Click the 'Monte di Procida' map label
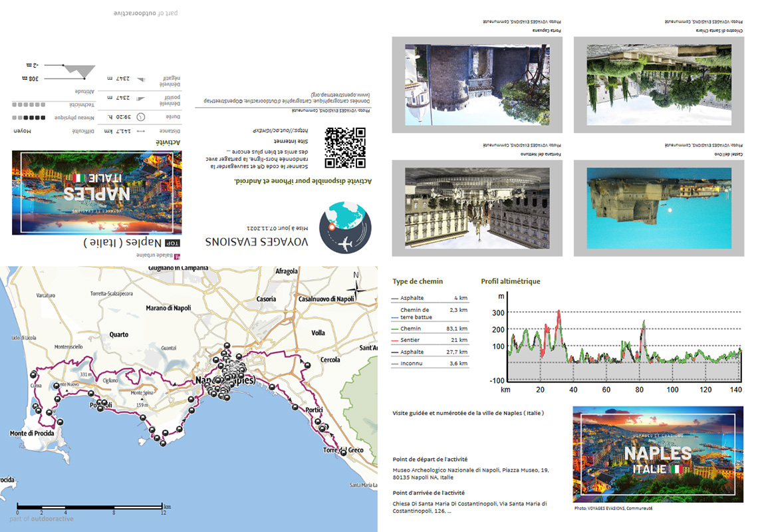The image size is (758, 532). [32, 434]
